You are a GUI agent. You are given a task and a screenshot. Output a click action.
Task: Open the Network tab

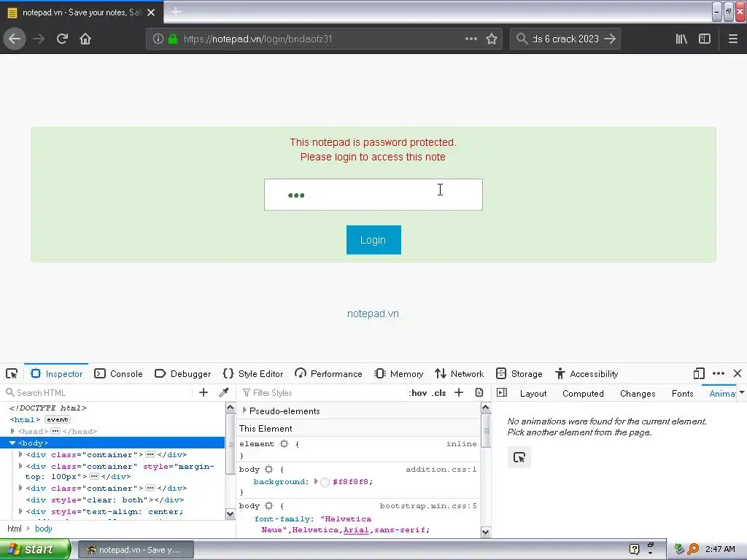460,374
